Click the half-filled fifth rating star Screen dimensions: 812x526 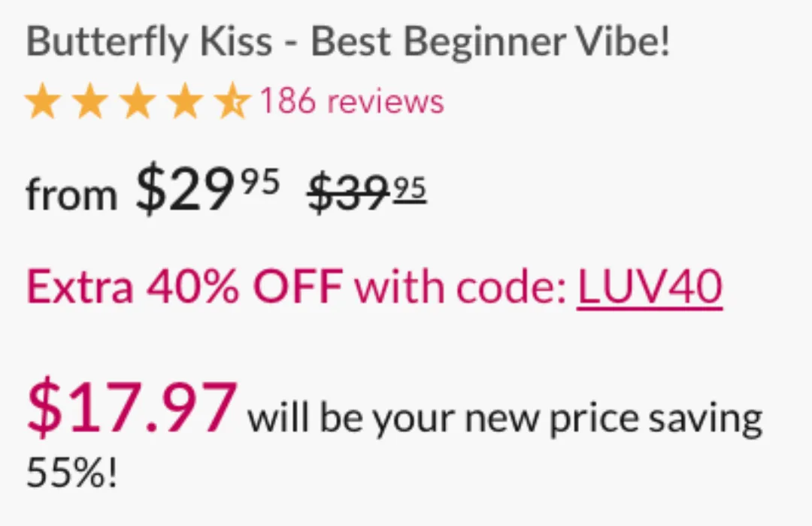click(x=232, y=101)
